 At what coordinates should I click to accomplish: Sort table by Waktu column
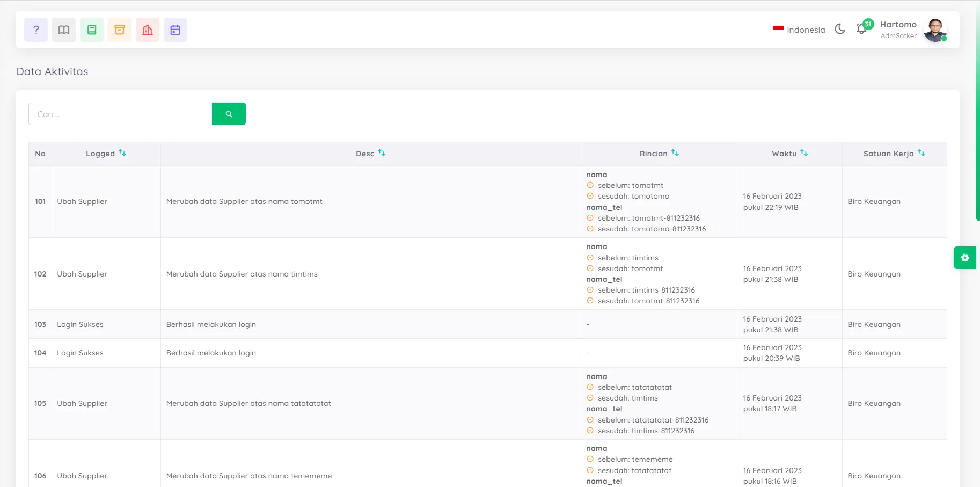pos(790,154)
